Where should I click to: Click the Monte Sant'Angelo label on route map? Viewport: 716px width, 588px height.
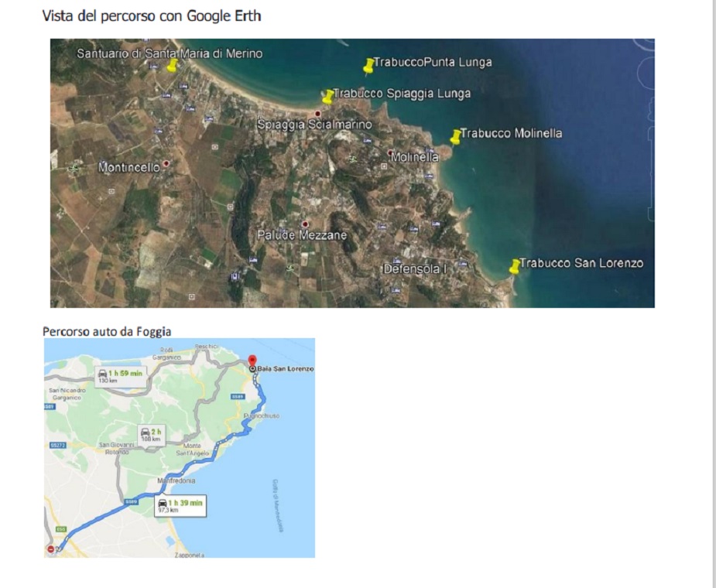pyautogui.click(x=192, y=450)
